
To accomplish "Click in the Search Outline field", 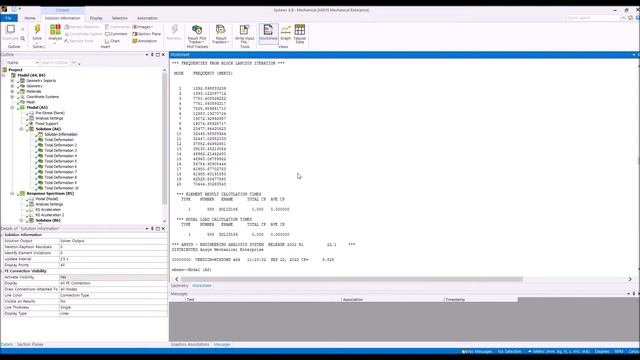I will tap(55, 62).
